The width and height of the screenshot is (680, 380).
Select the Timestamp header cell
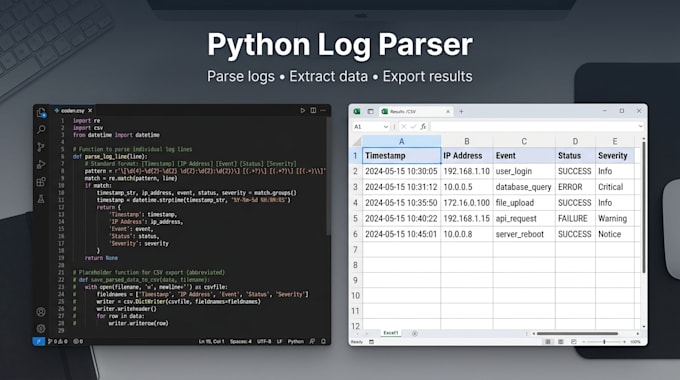coord(402,156)
